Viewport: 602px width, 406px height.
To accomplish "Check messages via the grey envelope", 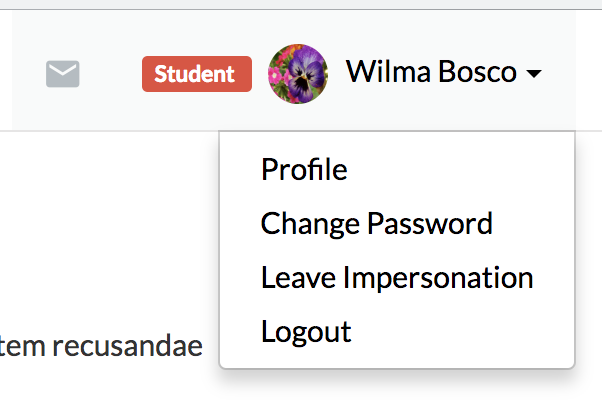I will [63, 73].
